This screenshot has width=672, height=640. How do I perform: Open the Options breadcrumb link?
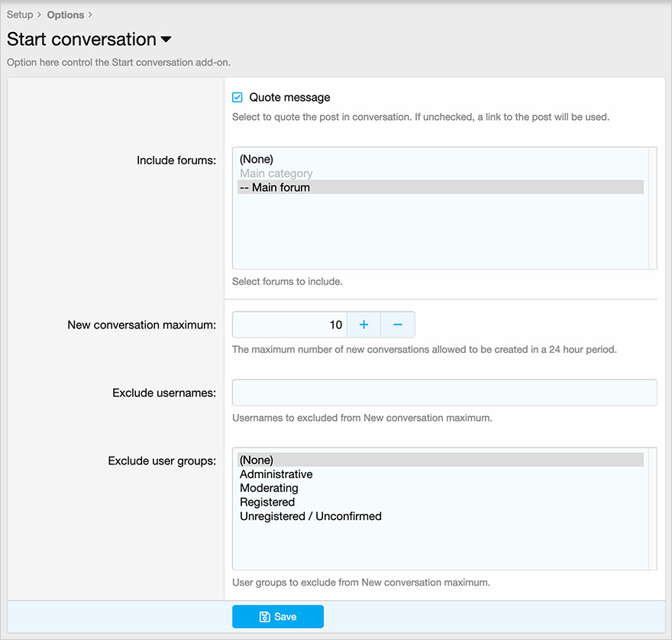(66, 15)
